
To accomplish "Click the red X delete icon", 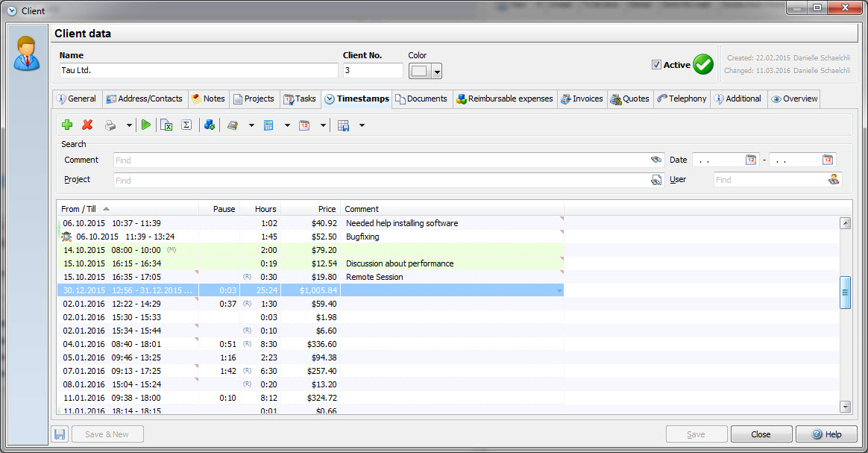I will pyautogui.click(x=87, y=125).
